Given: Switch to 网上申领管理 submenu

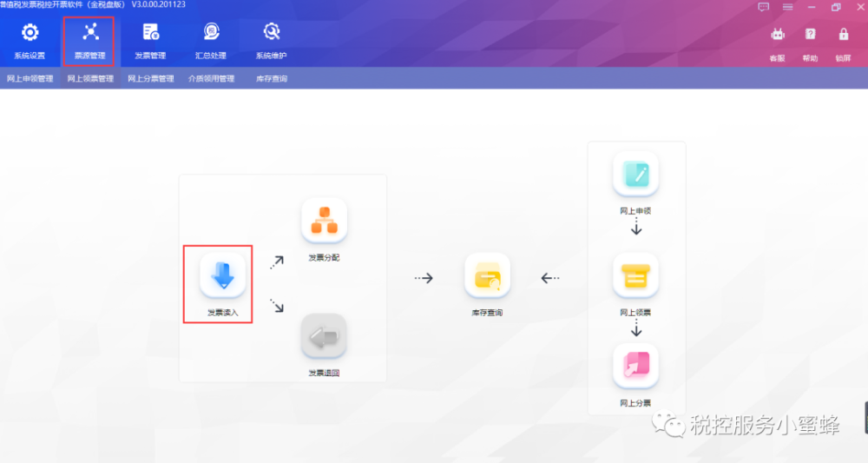Looking at the screenshot, I should tap(30, 79).
